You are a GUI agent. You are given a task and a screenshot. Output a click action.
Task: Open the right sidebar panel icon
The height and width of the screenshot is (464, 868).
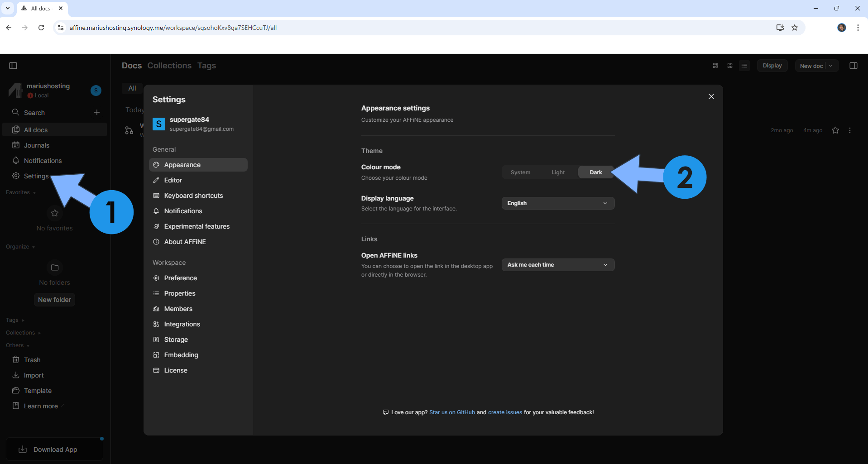(x=854, y=66)
